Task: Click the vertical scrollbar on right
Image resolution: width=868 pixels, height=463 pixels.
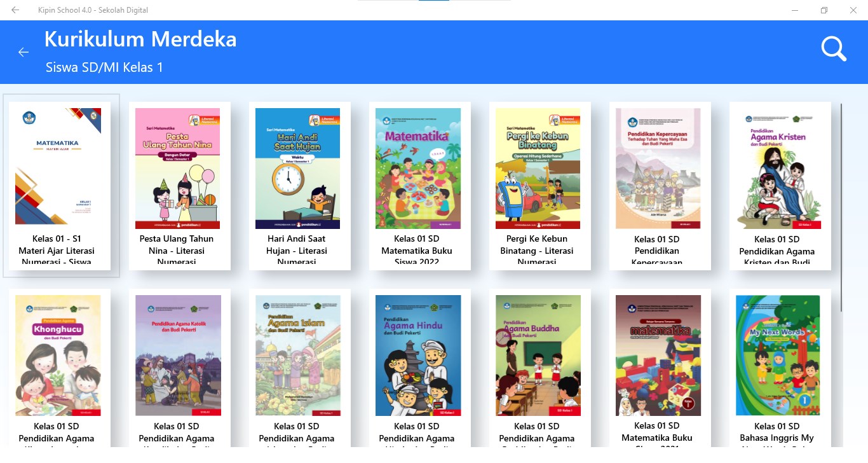Action: tap(841, 208)
